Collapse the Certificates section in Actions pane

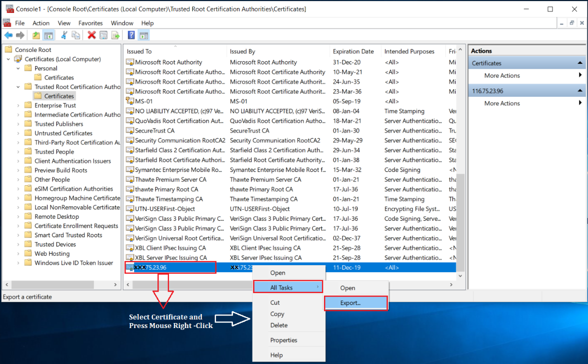pos(580,63)
